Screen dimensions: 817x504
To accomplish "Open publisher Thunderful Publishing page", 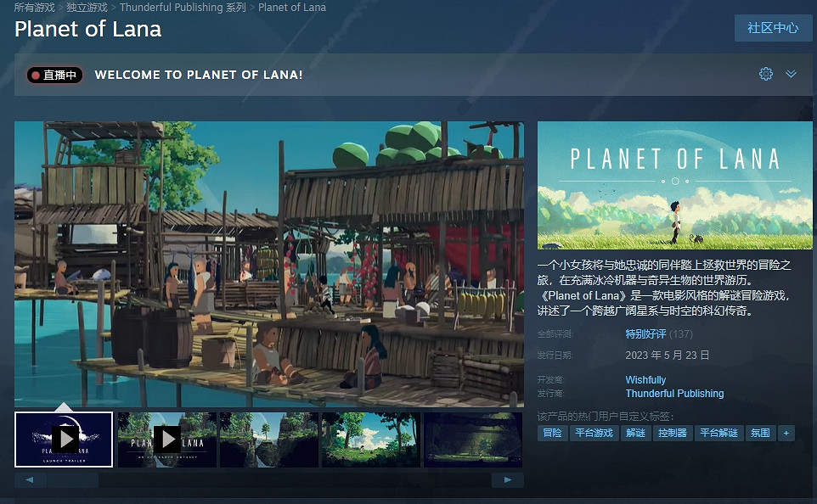I will coord(674,394).
